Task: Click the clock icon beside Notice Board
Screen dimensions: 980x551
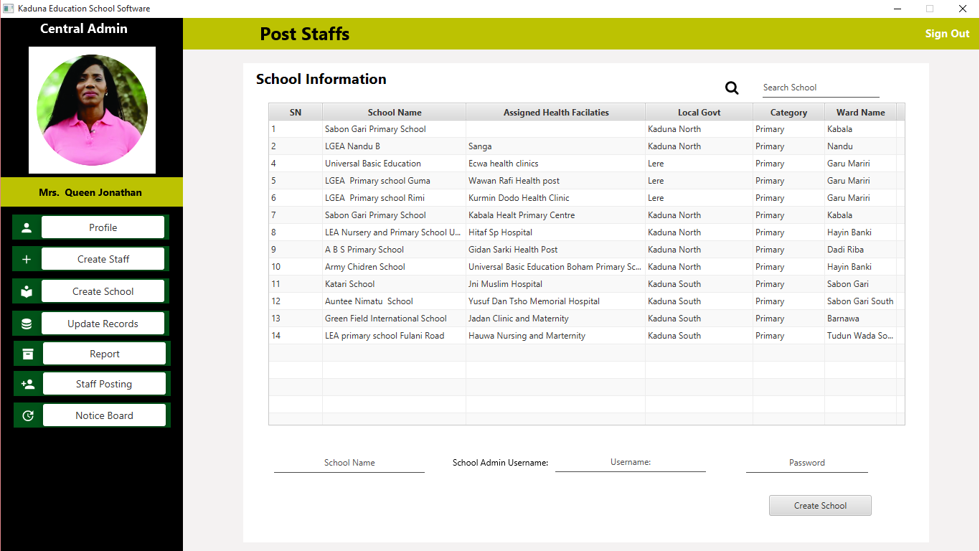Action: click(28, 415)
